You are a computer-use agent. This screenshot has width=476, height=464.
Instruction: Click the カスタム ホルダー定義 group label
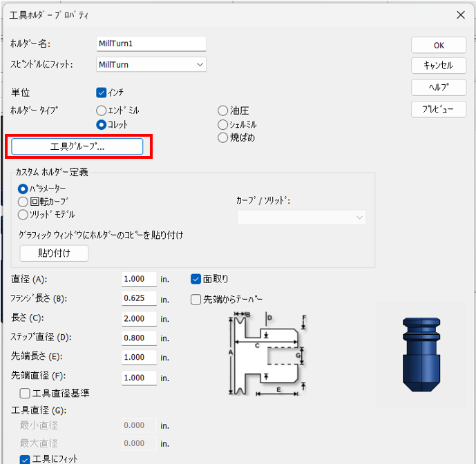tap(52, 173)
